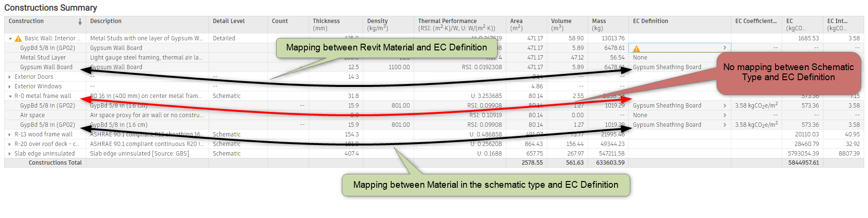Image resolution: width=868 pixels, height=218 pixels.
Task: Click the 'Detailed' detail level cell
Action: click(x=224, y=38)
